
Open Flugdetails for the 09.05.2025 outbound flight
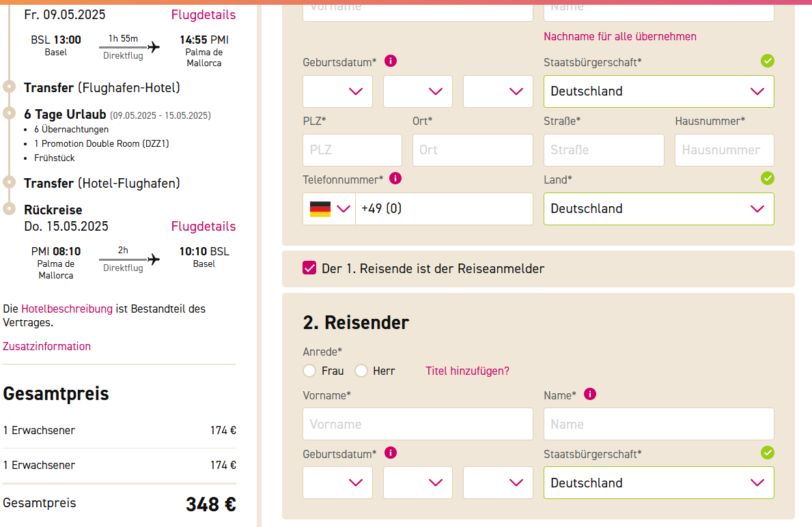[204, 15]
